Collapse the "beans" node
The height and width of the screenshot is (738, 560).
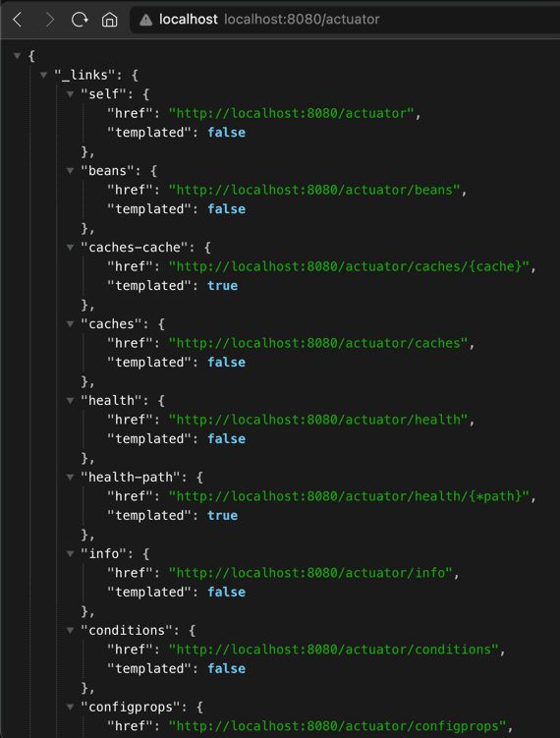tap(70, 171)
